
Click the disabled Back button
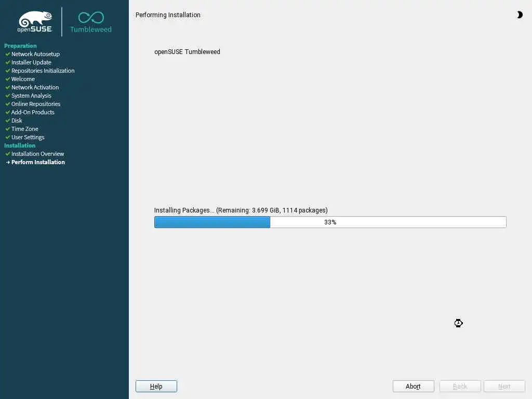460,386
